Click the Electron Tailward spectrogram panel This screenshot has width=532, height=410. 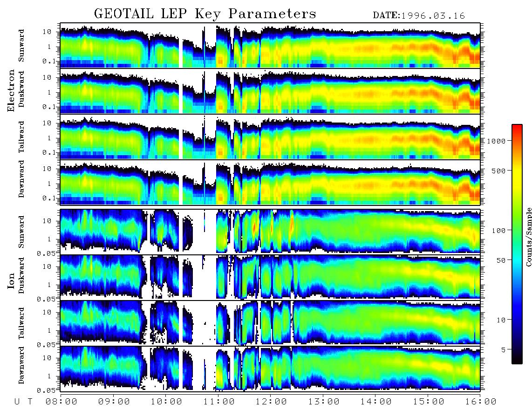click(x=270, y=137)
